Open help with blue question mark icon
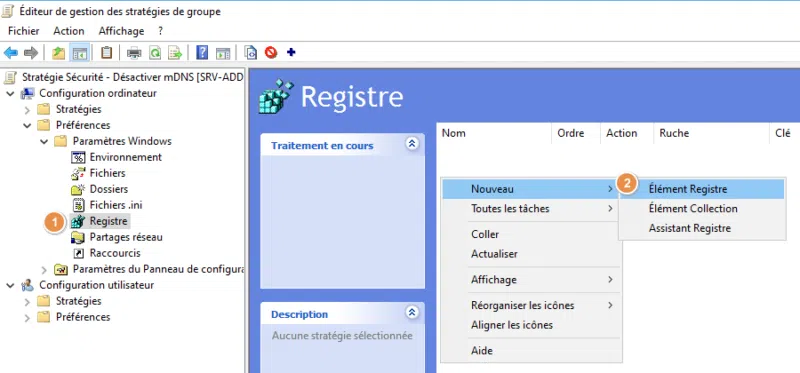Screen dimensions: 800x373 click(202, 53)
